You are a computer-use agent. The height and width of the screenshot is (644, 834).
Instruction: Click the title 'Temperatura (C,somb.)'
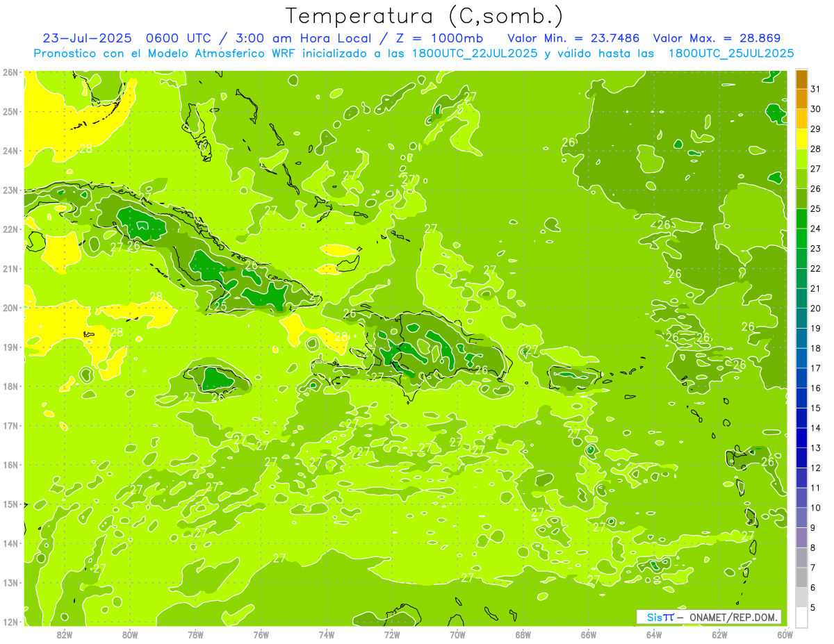pos(425,17)
